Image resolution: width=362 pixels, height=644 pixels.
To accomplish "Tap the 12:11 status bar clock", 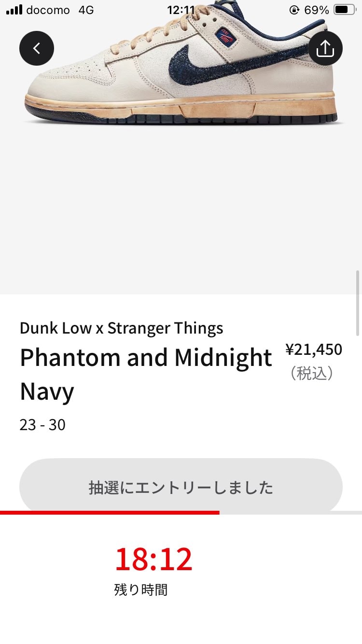I will 181,10.
